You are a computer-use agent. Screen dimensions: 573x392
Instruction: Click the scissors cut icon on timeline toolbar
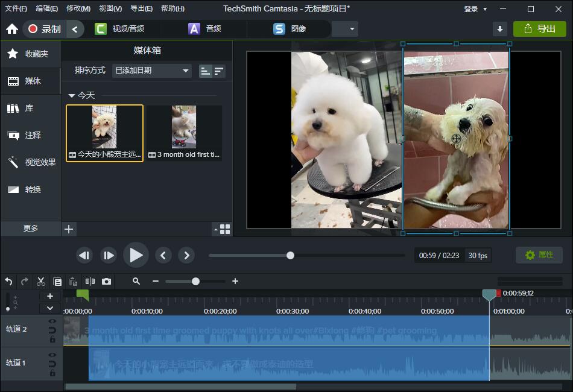click(x=41, y=281)
